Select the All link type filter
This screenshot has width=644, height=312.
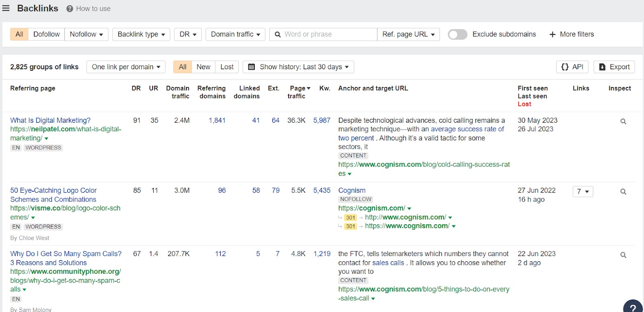pos(19,34)
